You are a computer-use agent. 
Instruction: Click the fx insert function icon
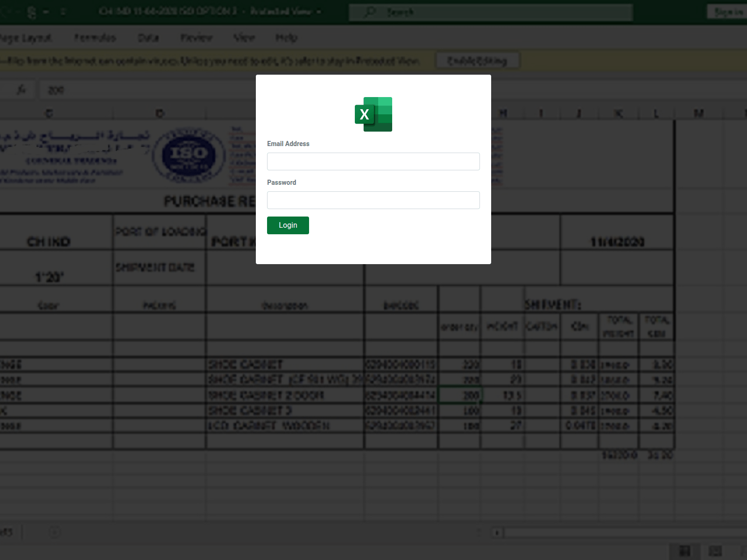[x=21, y=90]
